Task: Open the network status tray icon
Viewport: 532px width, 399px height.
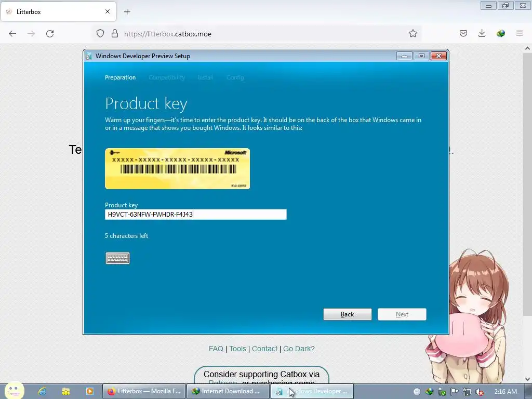Action: pyautogui.click(x=467, y=392)
